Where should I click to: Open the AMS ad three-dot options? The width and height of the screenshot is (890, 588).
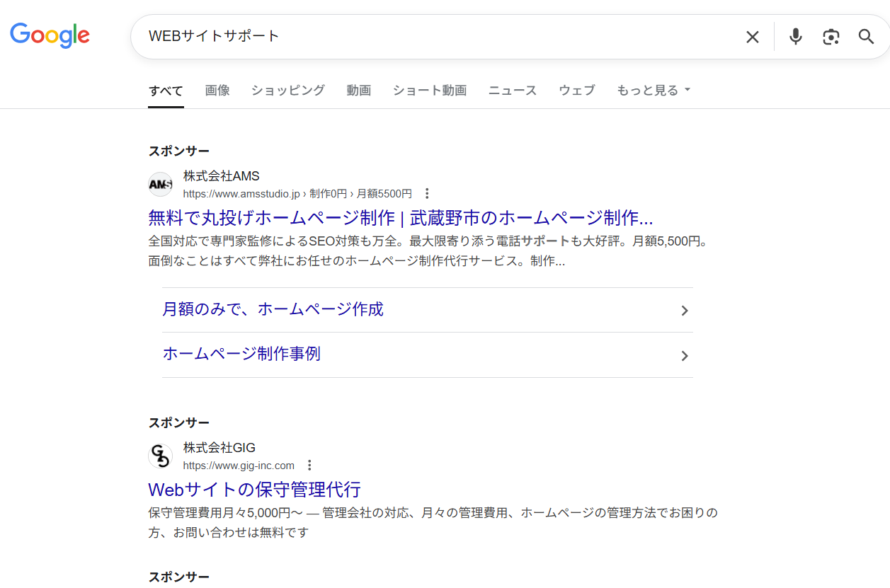click(x=427, y=194)
